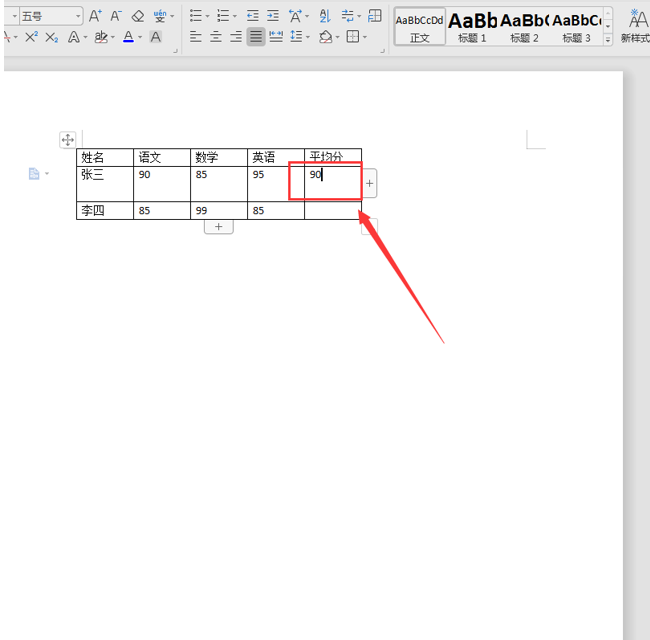Screen dimensions: 650x640
Task: Apply the outlined A text effect
Action: 74,37
